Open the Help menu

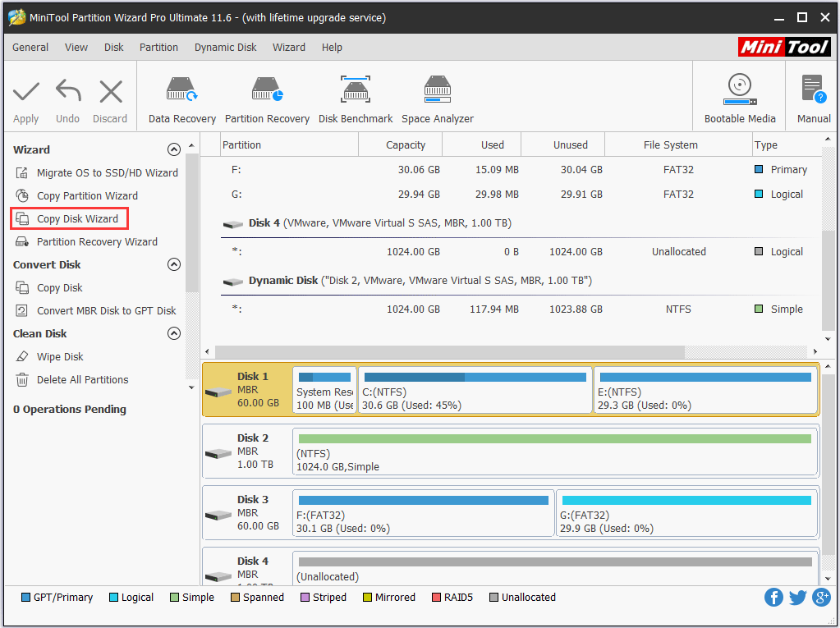pyautogui.click(x=332, y=47)
